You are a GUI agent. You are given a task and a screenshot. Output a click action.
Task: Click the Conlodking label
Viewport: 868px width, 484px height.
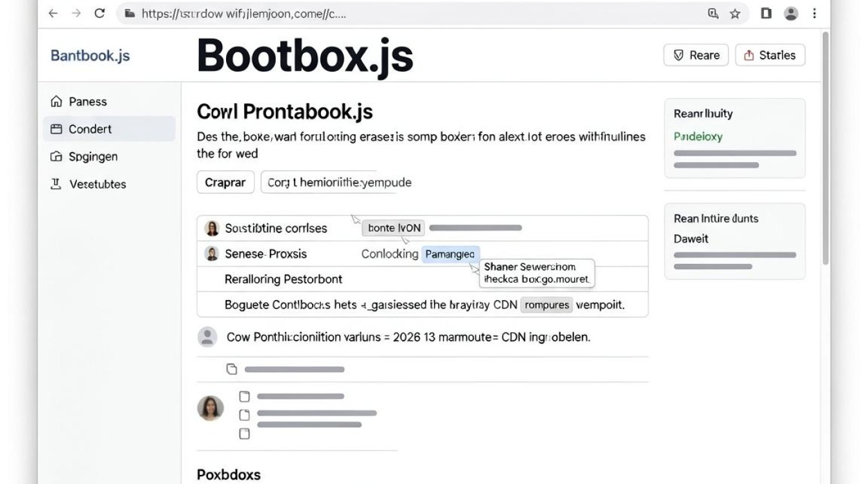pyautogui.click(x=389, y=254)
